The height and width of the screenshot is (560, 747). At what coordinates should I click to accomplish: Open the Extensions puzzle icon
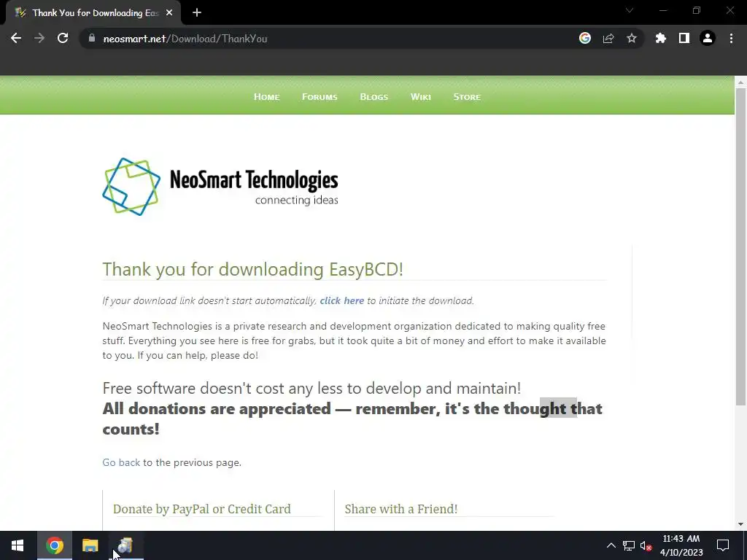click(x=661, y=39)
